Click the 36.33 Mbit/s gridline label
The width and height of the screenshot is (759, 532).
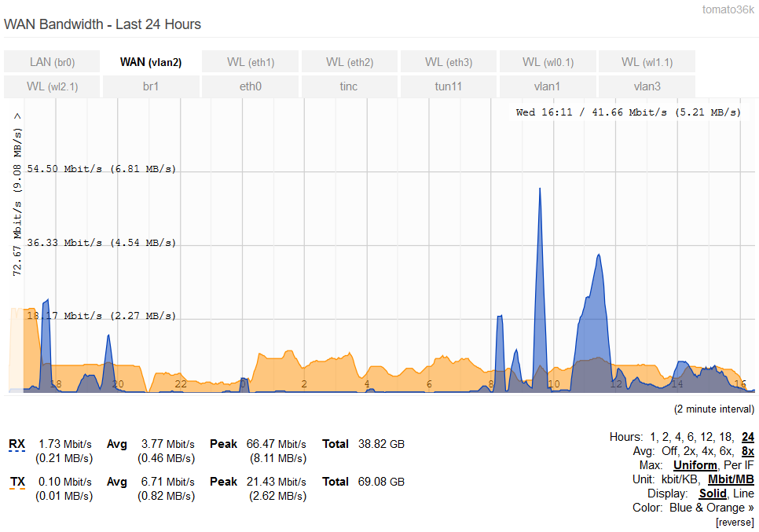(101, 242)
